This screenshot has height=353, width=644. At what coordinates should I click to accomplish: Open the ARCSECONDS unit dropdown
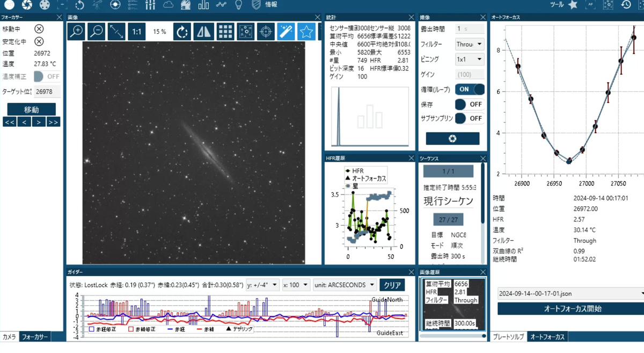(345, 285)
